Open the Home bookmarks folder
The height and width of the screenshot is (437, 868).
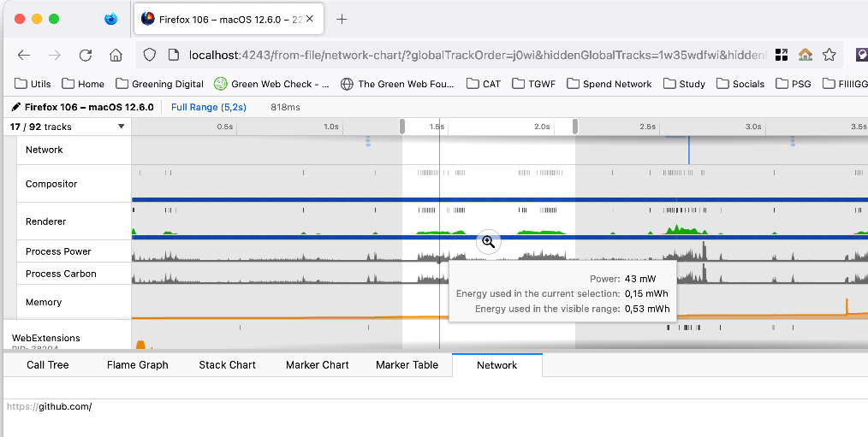pyautogui.click(x=83, y=84)
